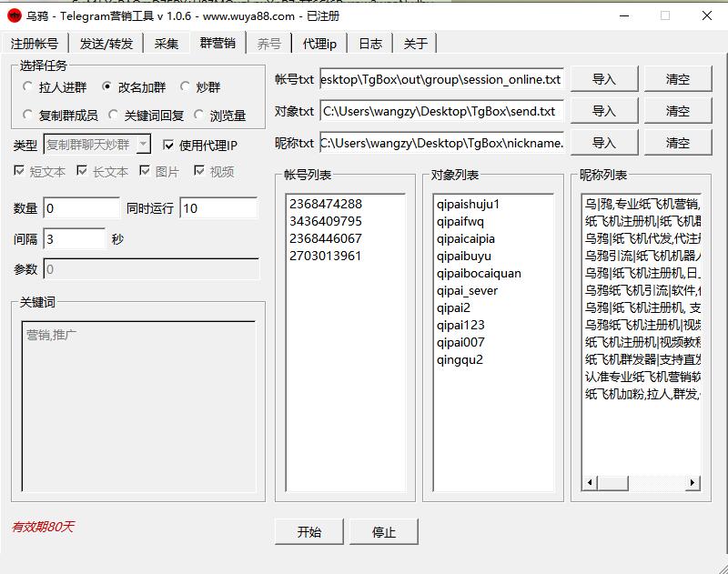Image resolution: width=728 pixels, height=574 pixels.
Task: Open the 代理ip tab
Action: pos(319,44)
